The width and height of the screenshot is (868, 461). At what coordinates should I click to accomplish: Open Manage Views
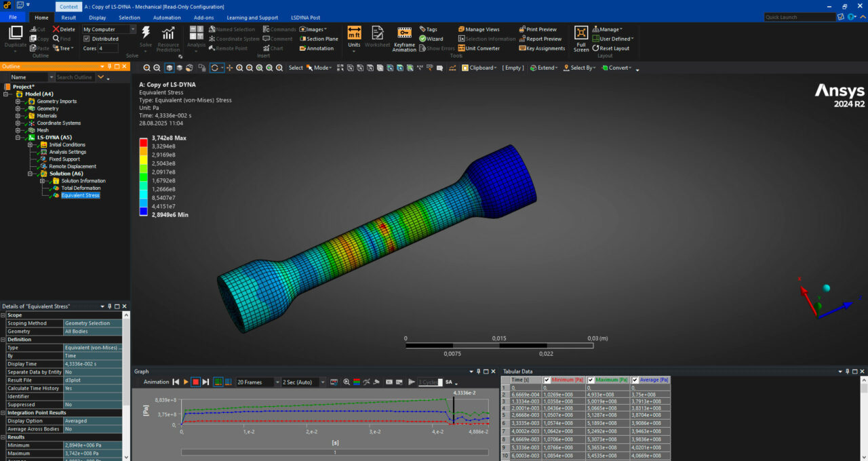pos(479,29)
